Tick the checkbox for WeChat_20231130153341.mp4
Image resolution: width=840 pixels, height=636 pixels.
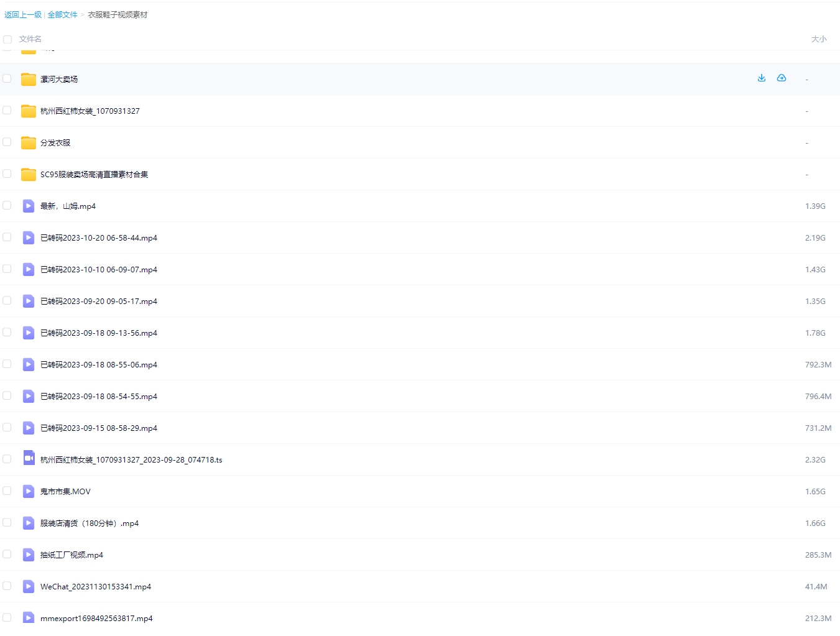(x=7, y=586)
